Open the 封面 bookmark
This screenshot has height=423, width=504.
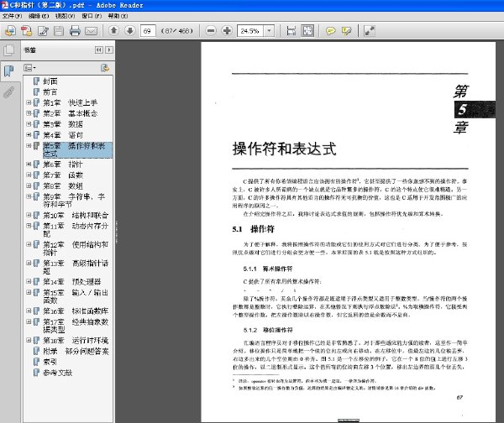(50, 81)
